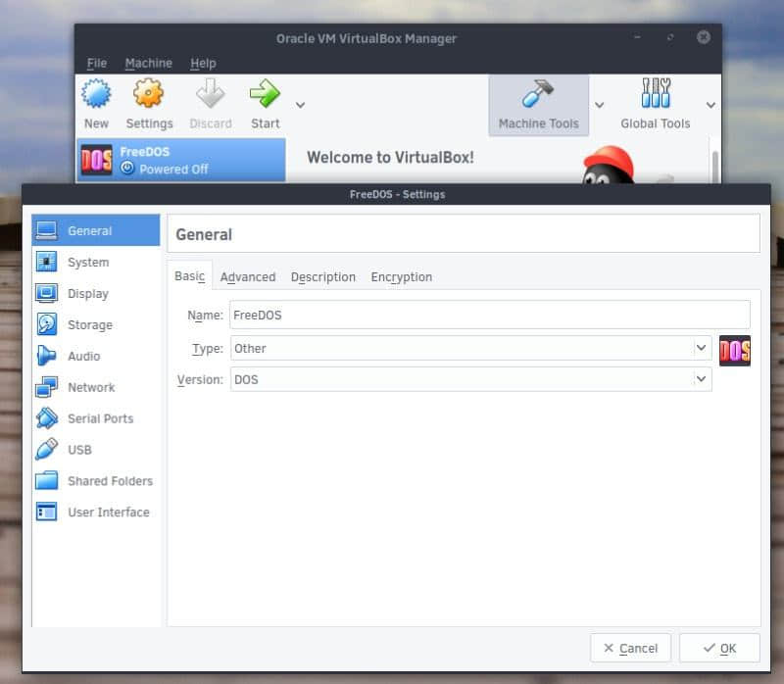Expand the Global Tools dropdown chevron
Screen dimensions: 784x684
pyautogui.click(x=710, y=105)
